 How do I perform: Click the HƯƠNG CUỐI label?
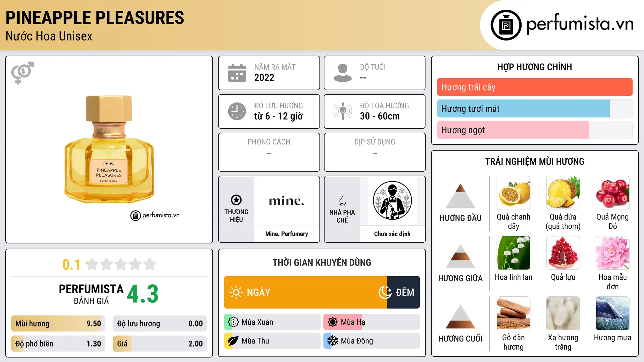pos(460,339)
